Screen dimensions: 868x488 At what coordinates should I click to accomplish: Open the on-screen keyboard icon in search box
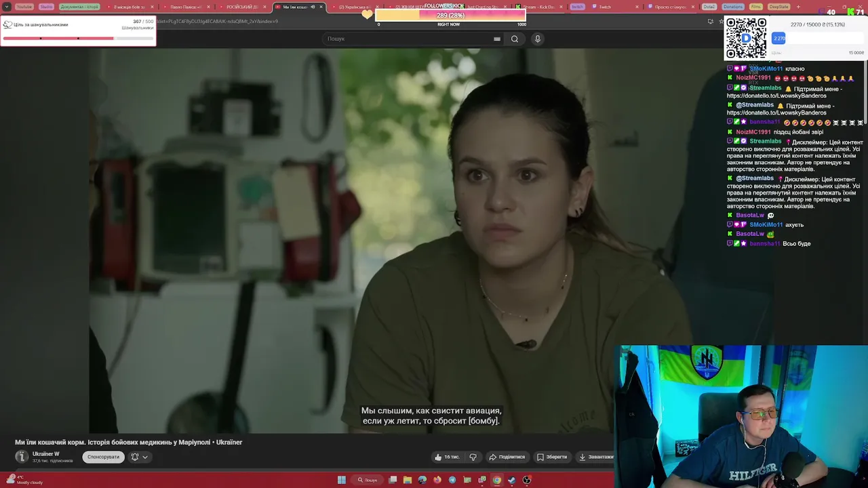click(497, 39)
